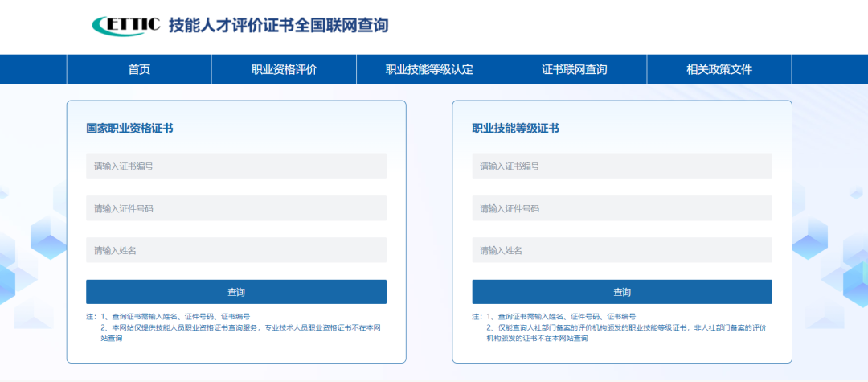Click the CETTIC logo

[126, 25]
